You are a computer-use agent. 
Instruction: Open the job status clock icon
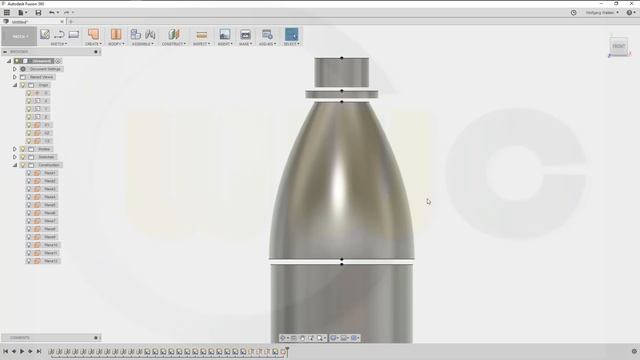click(573, 13)
